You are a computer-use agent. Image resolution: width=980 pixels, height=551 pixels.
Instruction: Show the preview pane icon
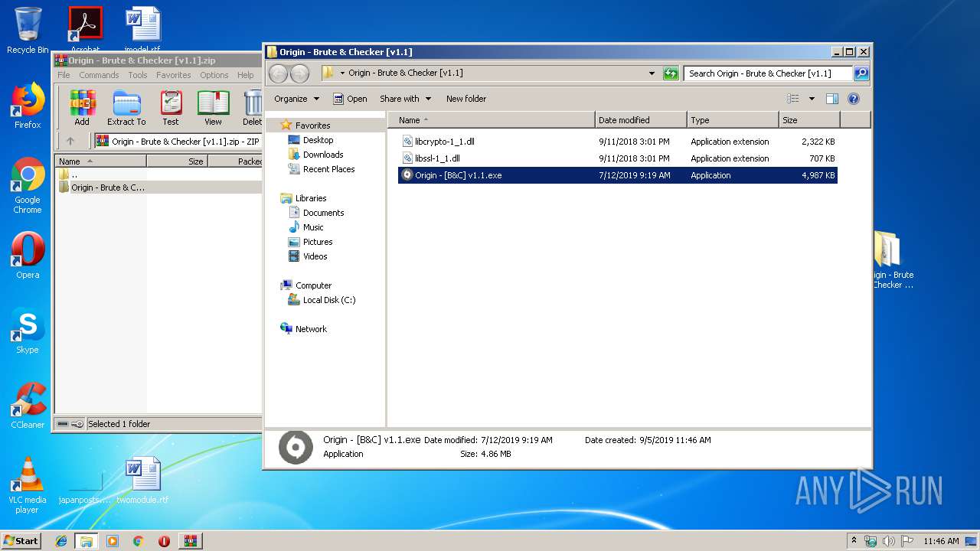[x=832, y=99]
